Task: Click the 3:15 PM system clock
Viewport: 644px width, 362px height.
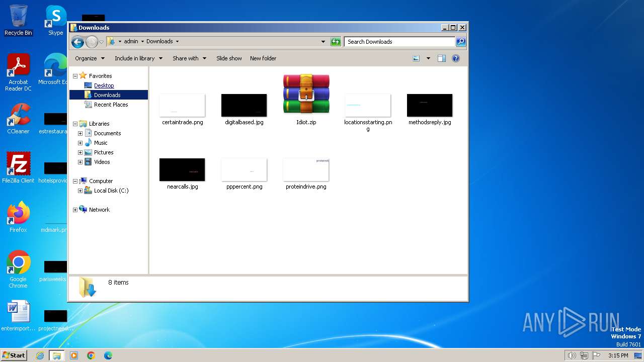Action: [618, 355]
